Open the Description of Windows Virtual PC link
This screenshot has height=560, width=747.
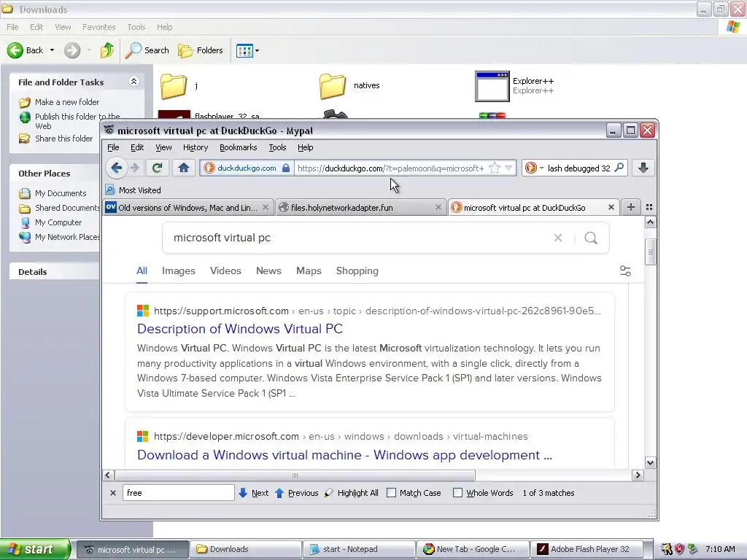pyautogui.click(x=240, y=329)
